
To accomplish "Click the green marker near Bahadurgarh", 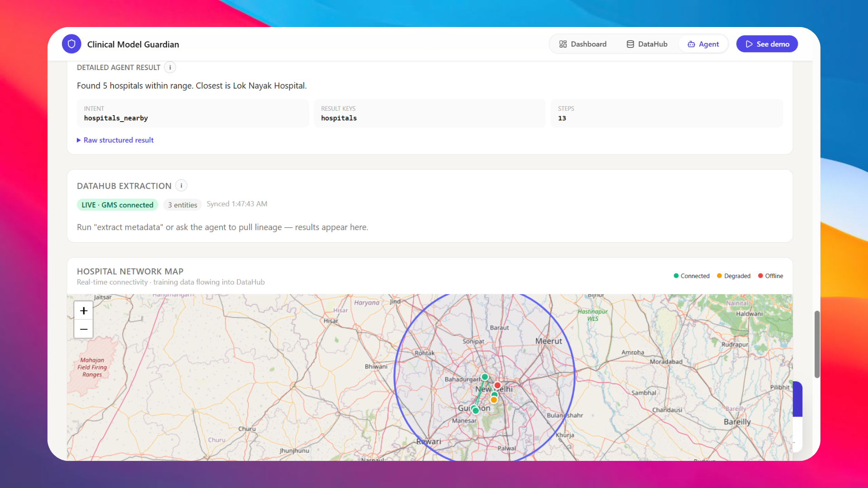I will coord(485,377).
